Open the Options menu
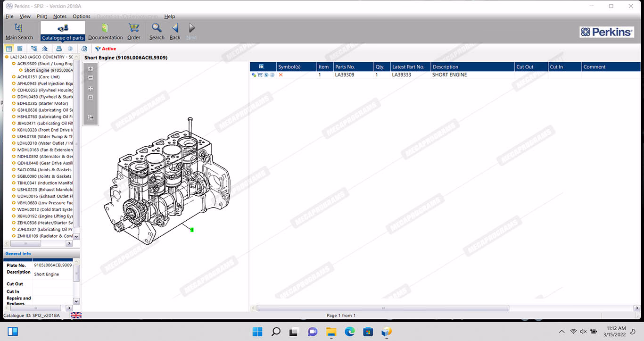The image size is (644, 341). tap(82, 17)
